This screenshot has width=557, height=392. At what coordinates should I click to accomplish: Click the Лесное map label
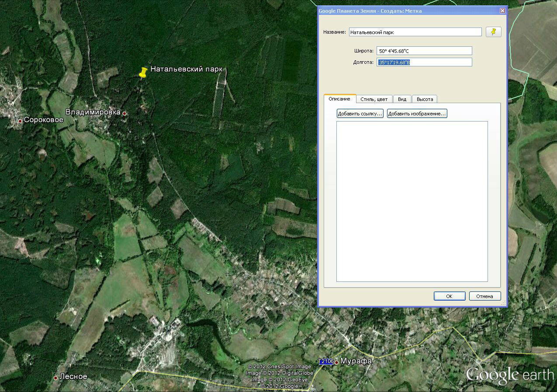coord(73,376)
